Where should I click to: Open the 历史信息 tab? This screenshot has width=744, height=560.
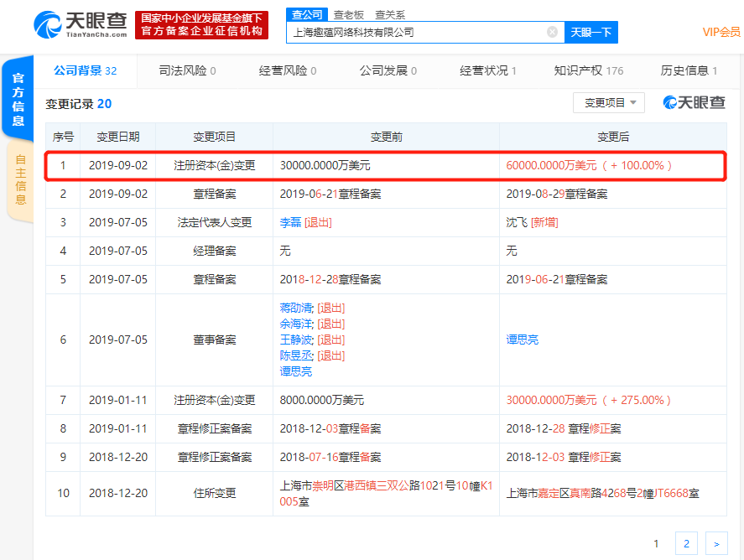tap(689, 71)
